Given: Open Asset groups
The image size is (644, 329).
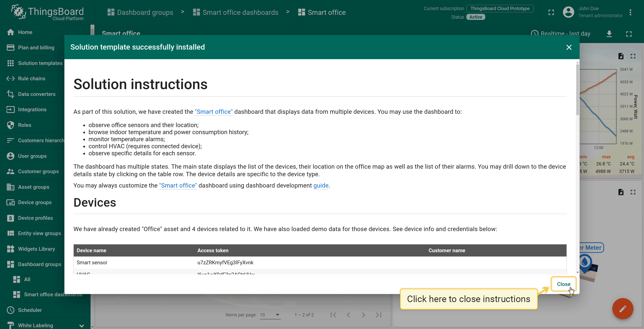Looking at the screenshot, I should coord(45,187).
